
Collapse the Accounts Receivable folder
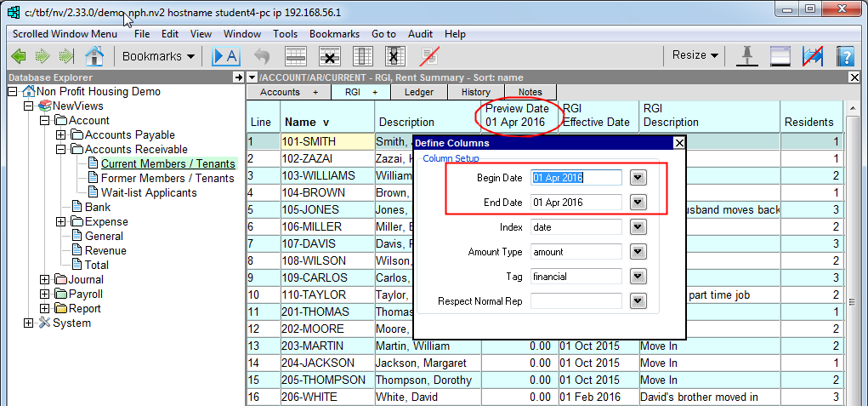[x=60, y=149]
